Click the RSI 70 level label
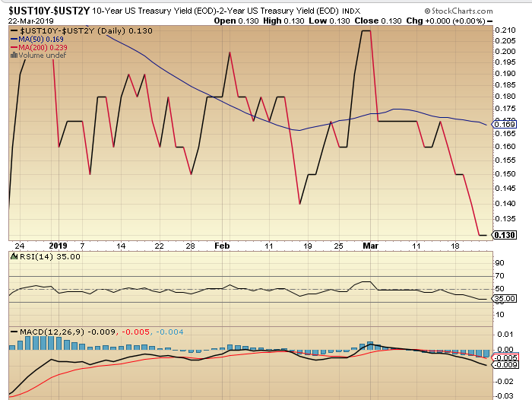The width and height of the screenshot is (532, 400). [x=499, y=276]
